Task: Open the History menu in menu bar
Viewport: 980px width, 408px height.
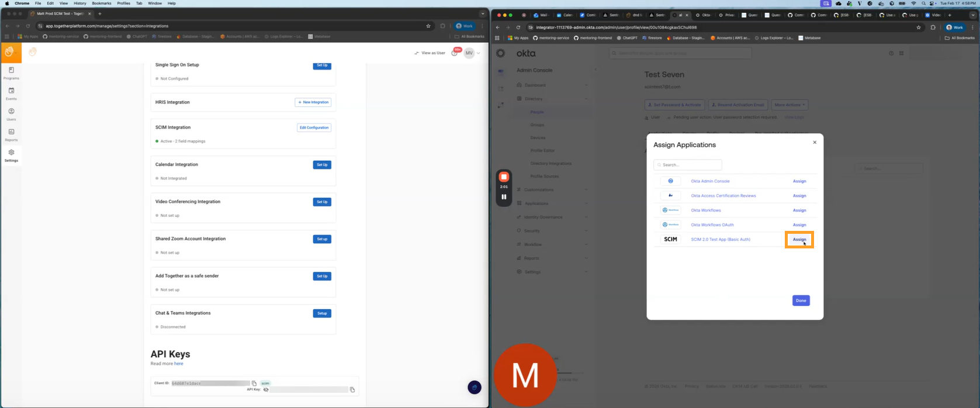Action: 80,4
